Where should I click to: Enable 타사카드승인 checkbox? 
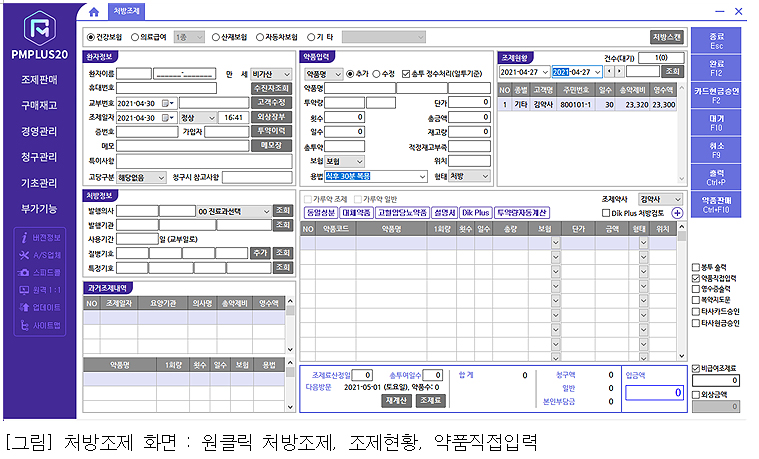click(x=696, y=311)
